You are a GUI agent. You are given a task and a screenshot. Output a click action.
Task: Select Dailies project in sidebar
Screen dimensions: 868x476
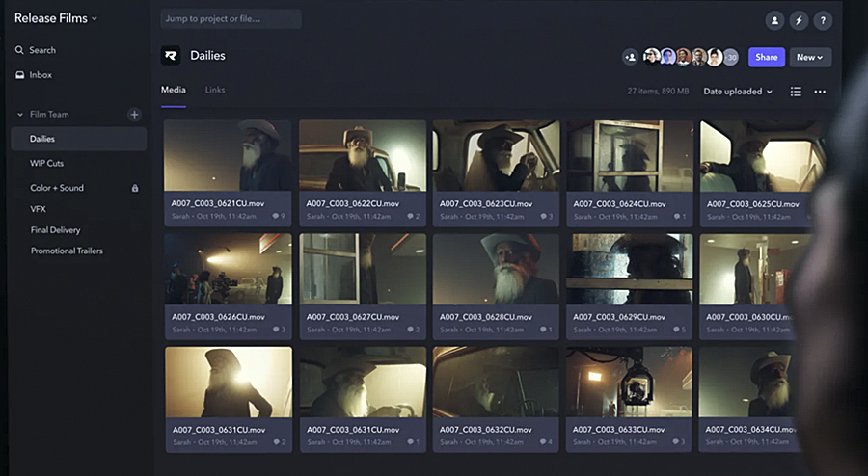click(x=79, y=139)
